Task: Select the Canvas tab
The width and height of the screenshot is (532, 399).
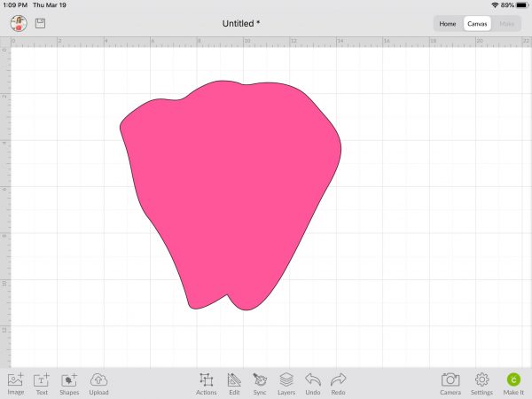Action: coord(477,24)
